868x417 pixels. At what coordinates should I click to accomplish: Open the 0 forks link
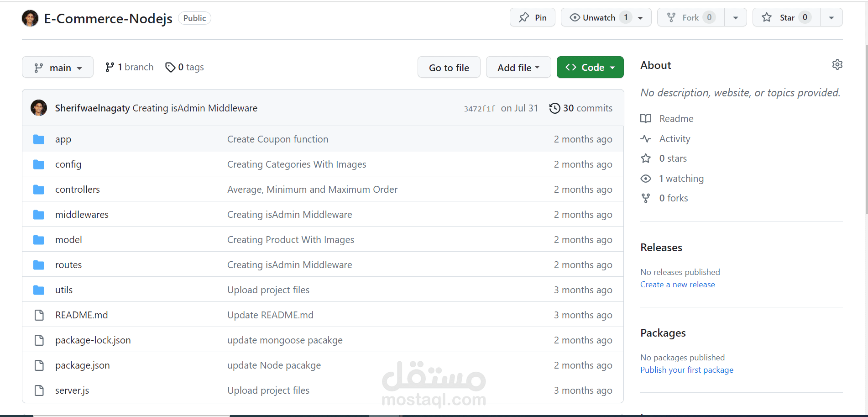(674, 198)
